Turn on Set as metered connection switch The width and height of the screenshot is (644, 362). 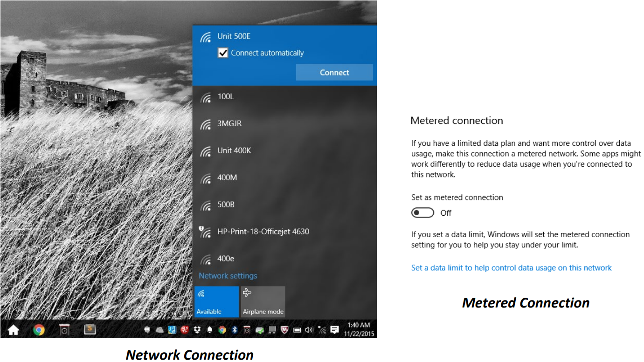pos(422,213)
